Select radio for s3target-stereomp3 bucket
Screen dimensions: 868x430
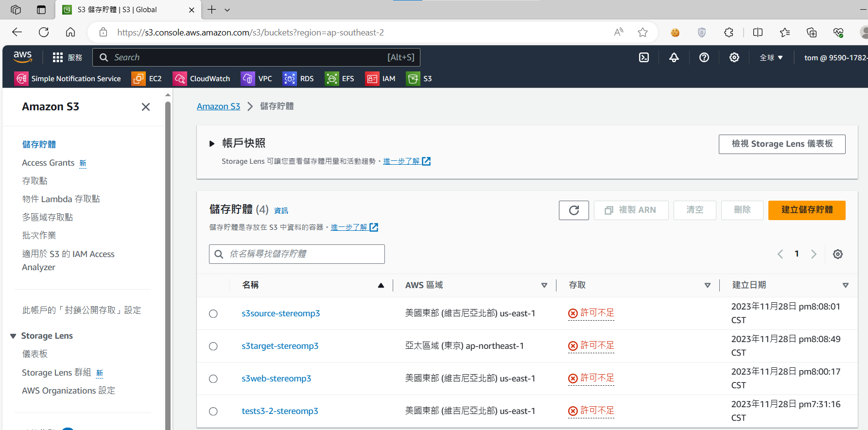point(213,346)
